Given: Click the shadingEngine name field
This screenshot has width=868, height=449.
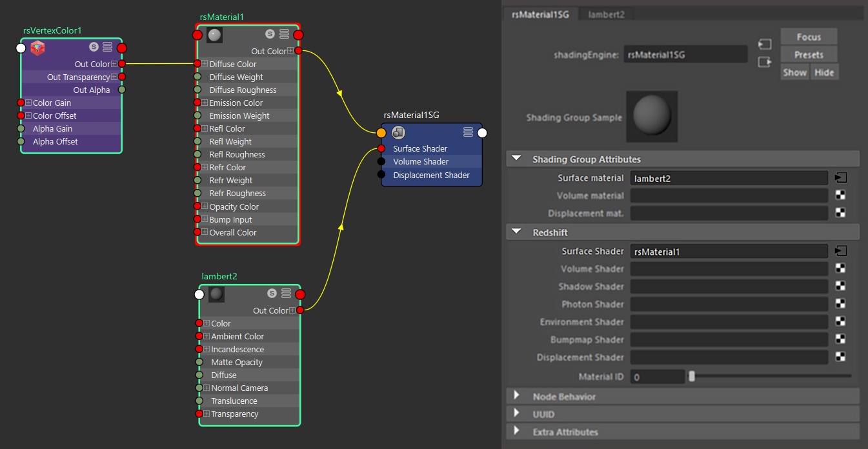Looking at the screenshot, I should click(685, 55).
